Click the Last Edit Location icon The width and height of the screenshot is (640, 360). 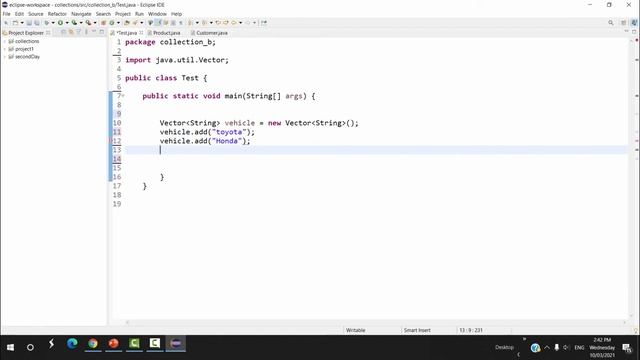pyautogui.click(x=218, y=23)
